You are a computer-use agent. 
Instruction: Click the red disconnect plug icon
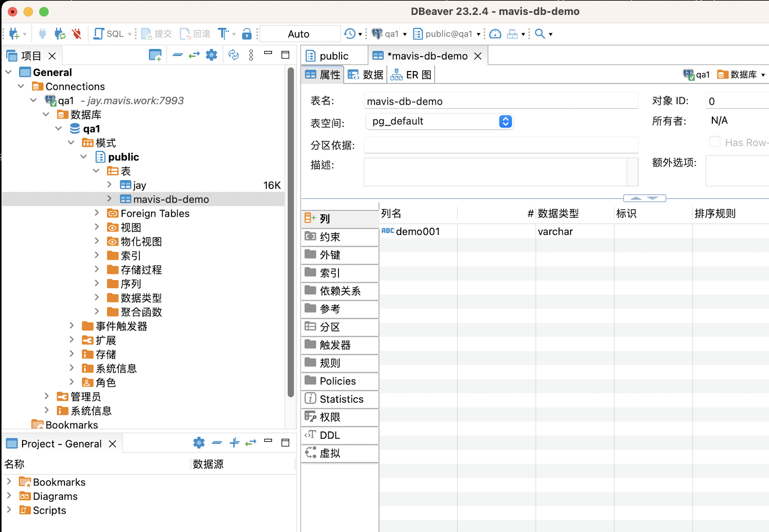click(76, 34)
